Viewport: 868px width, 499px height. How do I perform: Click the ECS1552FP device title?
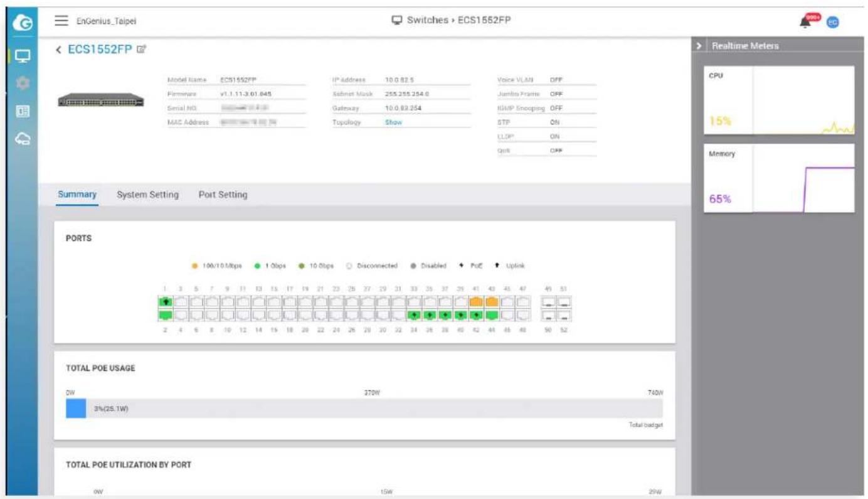point(100,50)
